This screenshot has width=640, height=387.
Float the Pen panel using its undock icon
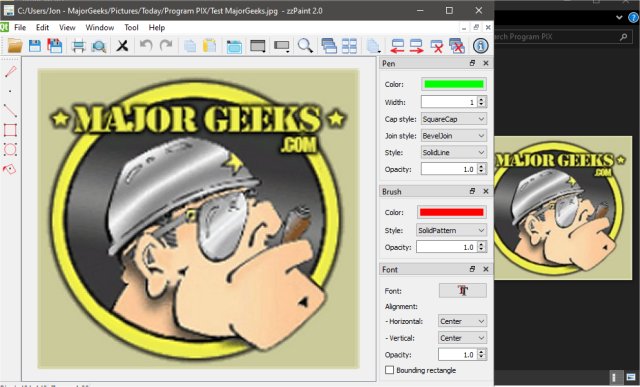click(472, 63)
